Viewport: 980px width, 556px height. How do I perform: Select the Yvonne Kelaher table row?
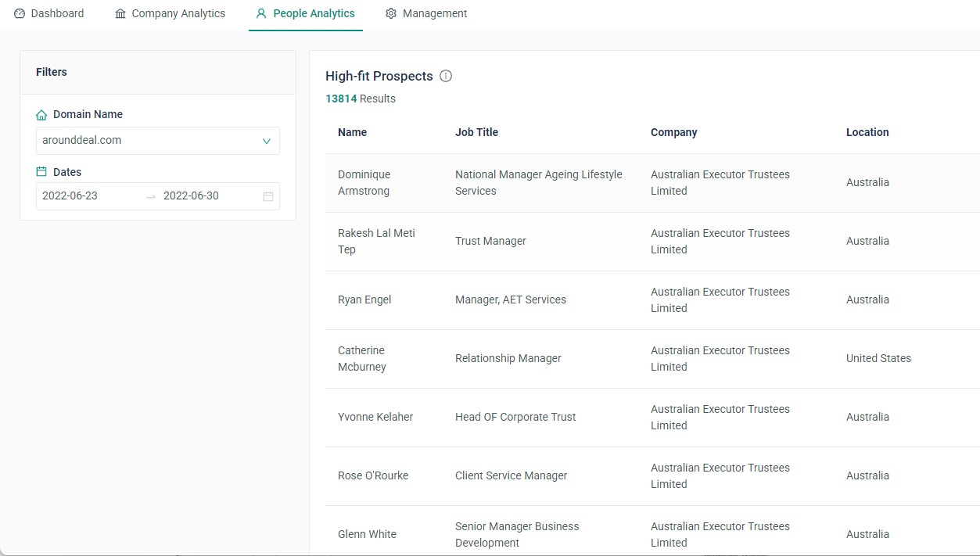pyautogui.click(x=626, y=417)
